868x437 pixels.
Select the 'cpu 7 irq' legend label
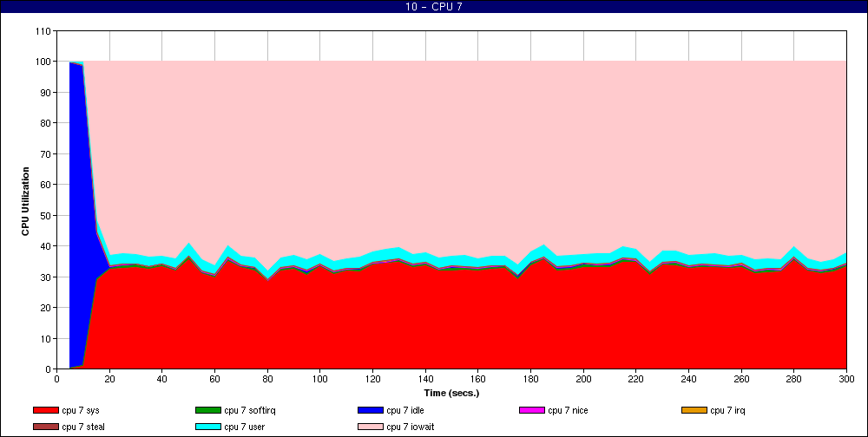pyautogui.click(x=728, y=410)
